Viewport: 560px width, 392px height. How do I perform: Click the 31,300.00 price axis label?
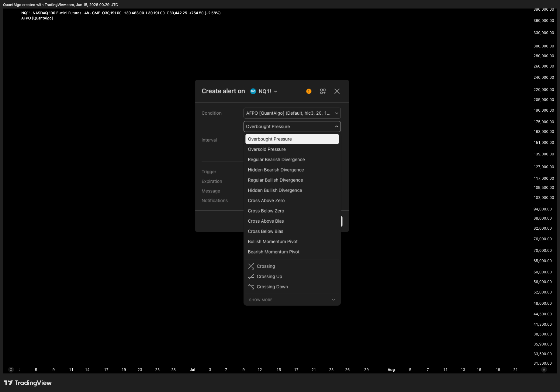(542, 363)
